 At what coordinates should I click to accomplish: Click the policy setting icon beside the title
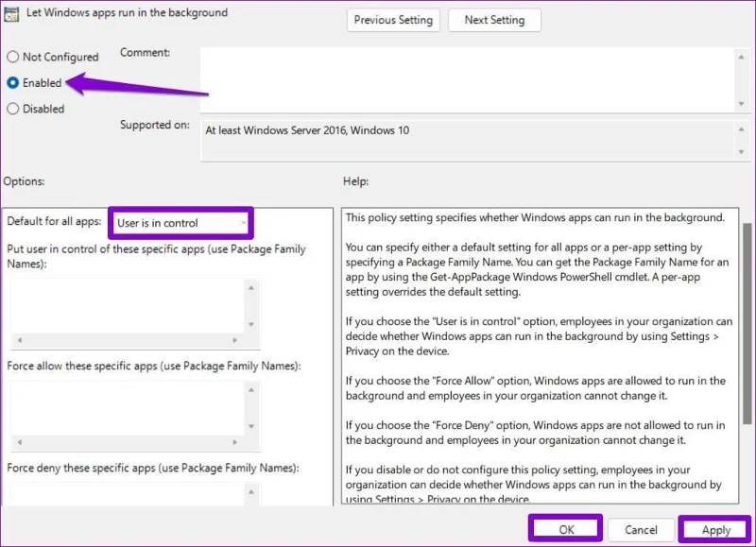(10, 14)
